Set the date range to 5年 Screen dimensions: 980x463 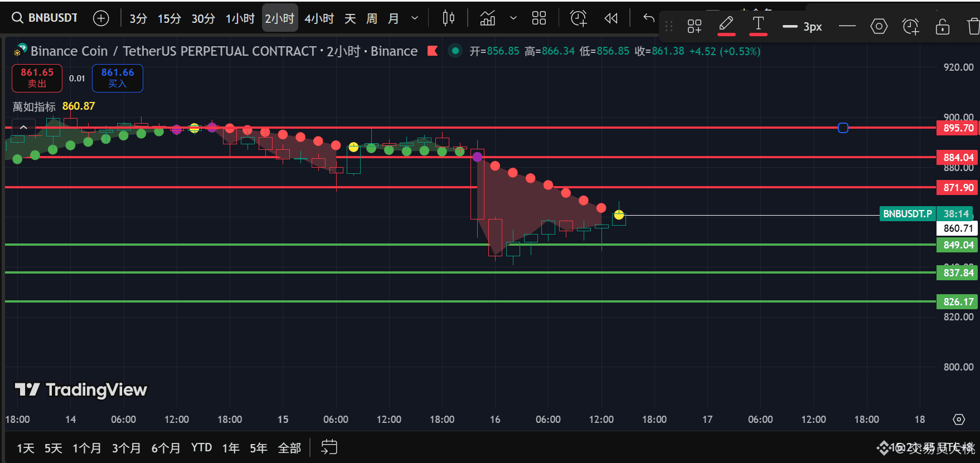[259, 448]
